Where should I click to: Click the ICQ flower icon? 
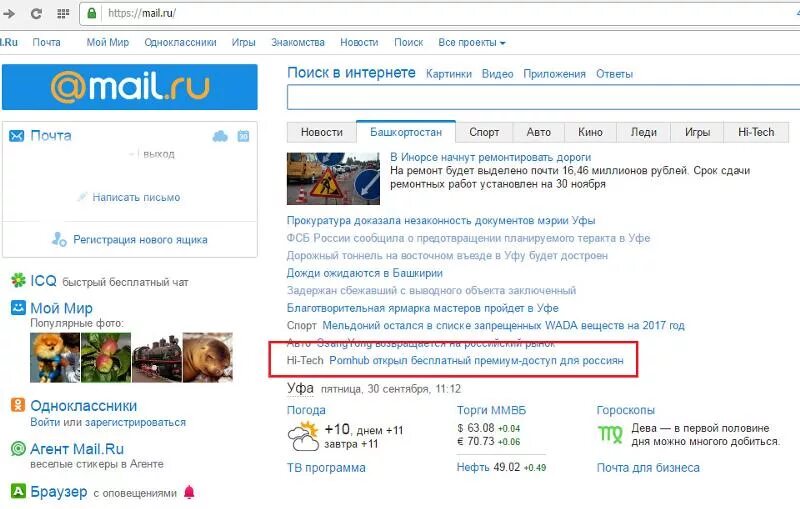coord(18,280)
